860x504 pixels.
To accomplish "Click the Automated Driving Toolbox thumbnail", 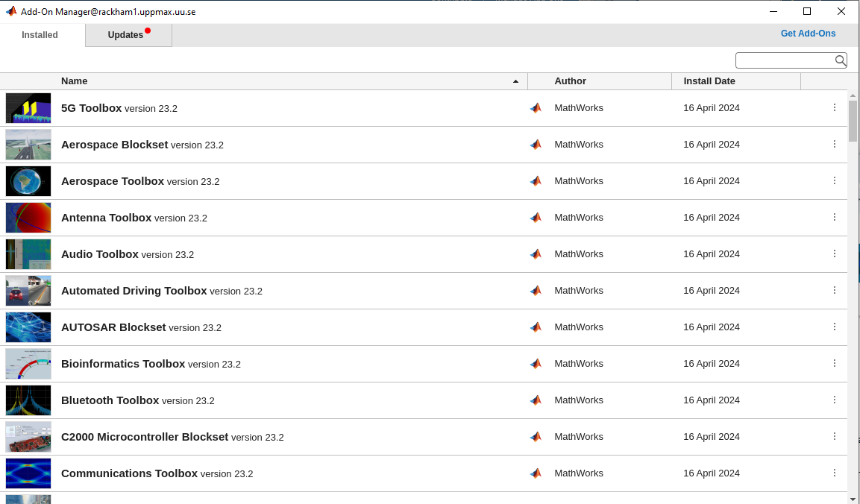I will (28, 291).
